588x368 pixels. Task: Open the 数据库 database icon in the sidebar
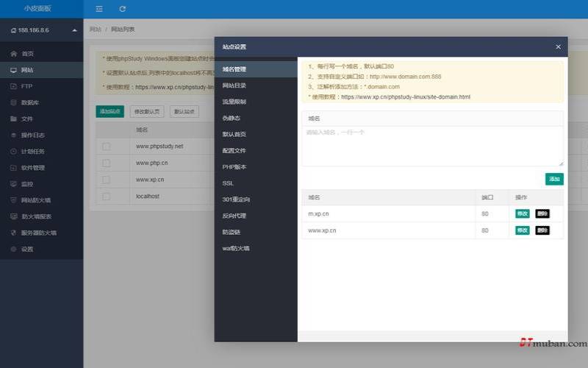13,102
